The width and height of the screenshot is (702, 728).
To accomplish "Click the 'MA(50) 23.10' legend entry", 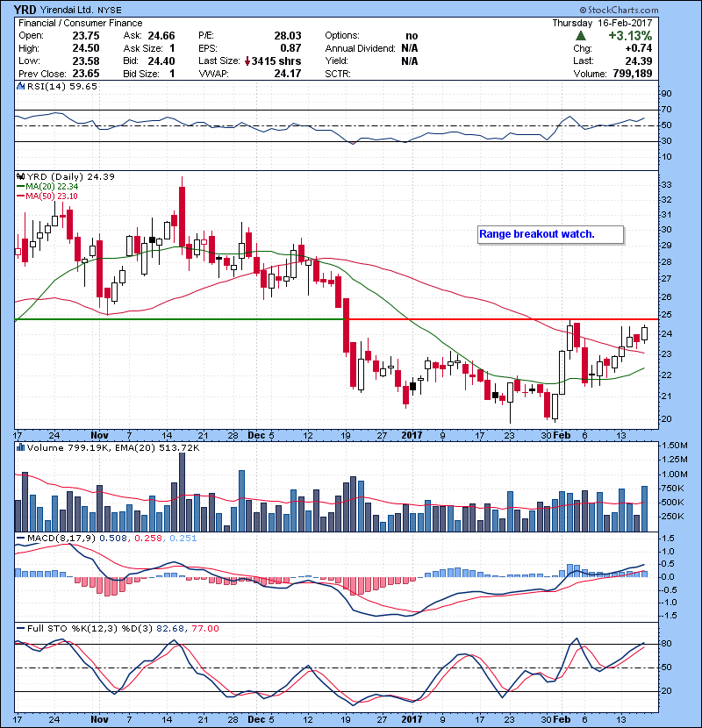I will (47, 196).
